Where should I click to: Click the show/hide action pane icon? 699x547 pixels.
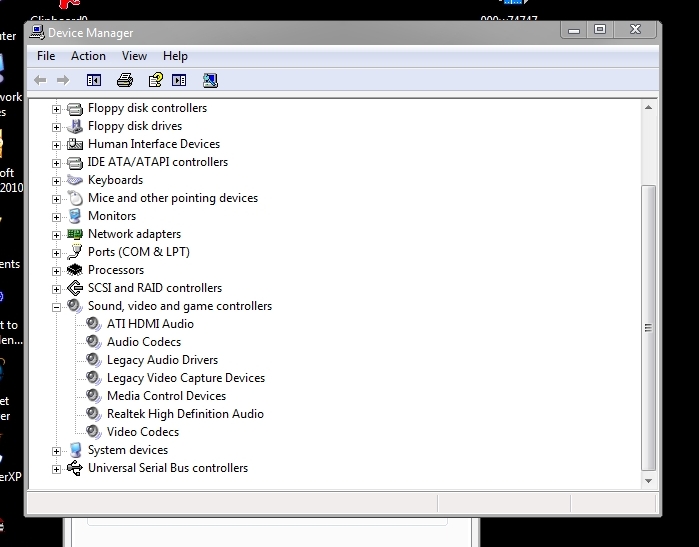tap(179, 80)
